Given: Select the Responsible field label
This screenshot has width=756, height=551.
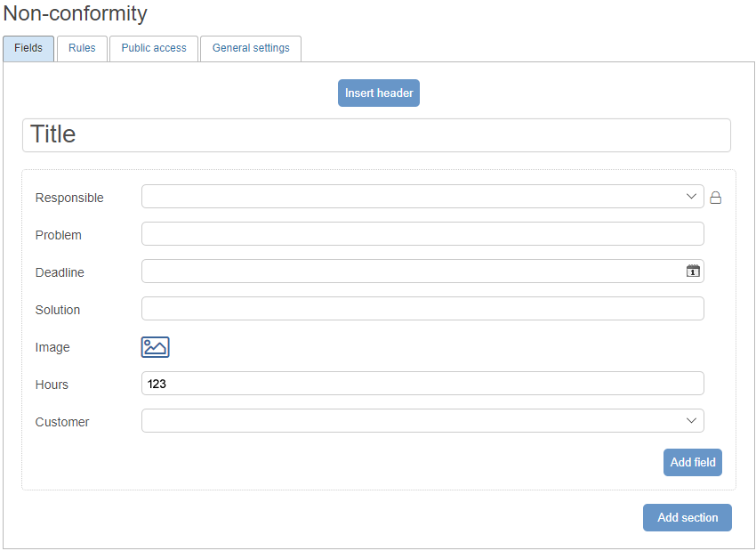Looking at the screenshot, I should coord(69,198).
